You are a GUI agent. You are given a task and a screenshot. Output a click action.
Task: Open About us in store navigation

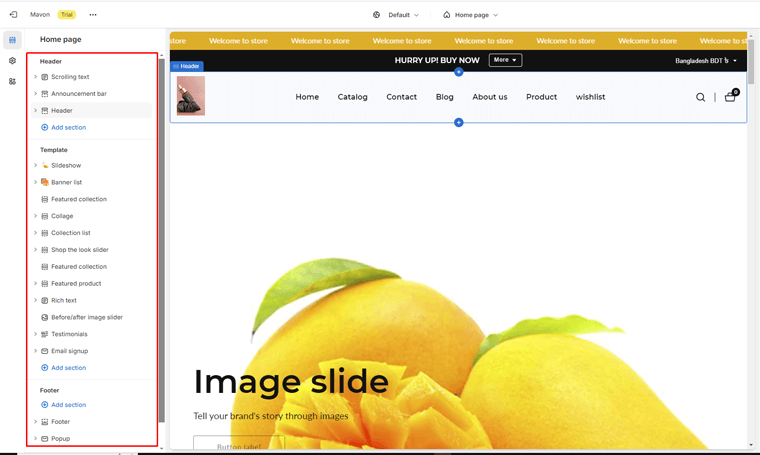point(490,97)
